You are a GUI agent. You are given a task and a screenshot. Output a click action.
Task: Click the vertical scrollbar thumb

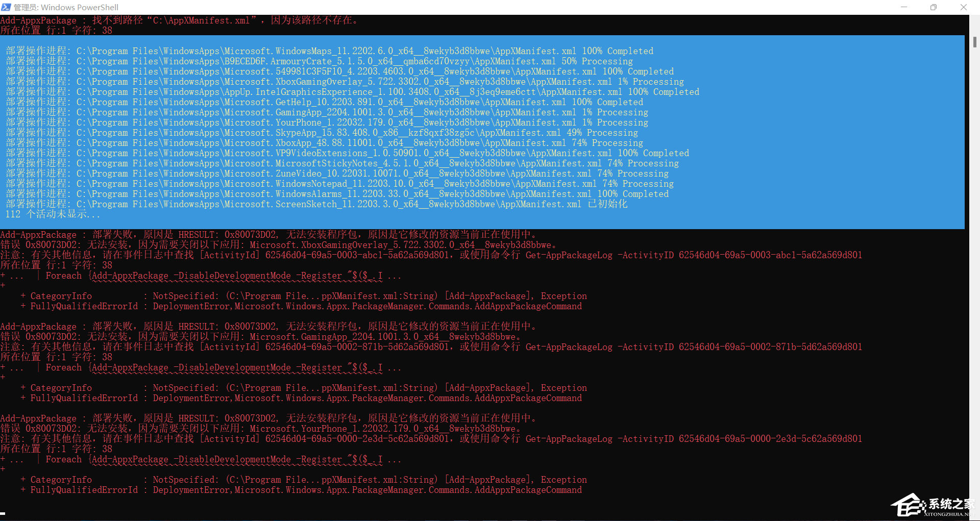(975, 42)
